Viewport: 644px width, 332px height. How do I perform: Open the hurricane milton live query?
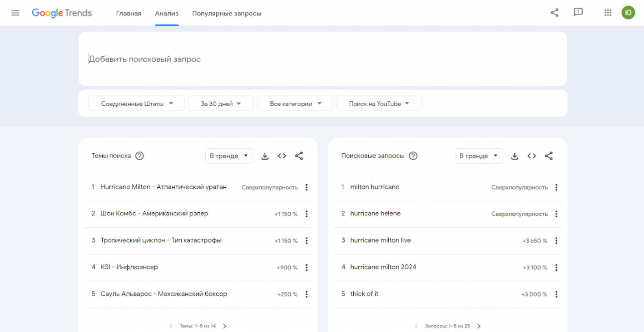pos(381,240)
